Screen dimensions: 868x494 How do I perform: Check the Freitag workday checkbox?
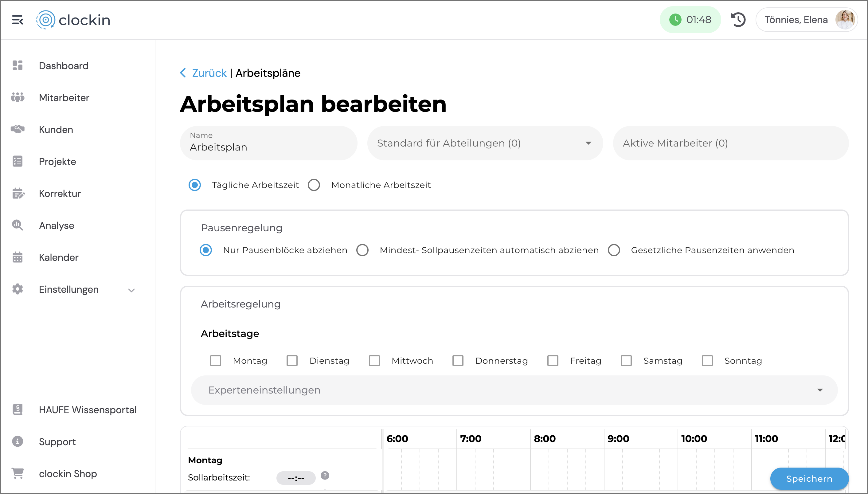553,360
